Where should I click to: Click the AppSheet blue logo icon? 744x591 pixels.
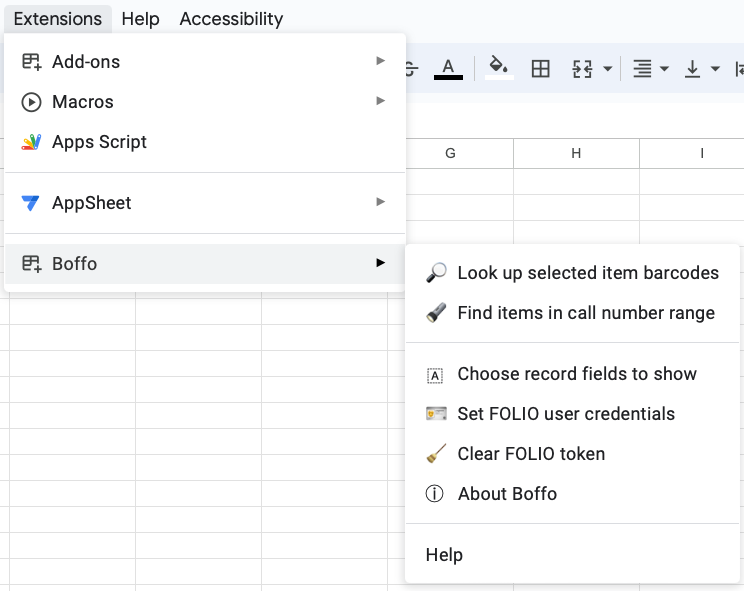[31, 203]
